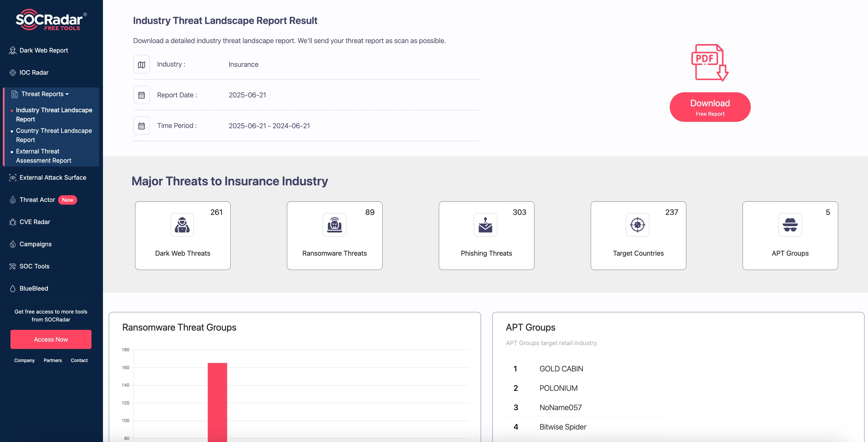Click the Ransomware Threat Groups chart title

click(179, 328)
